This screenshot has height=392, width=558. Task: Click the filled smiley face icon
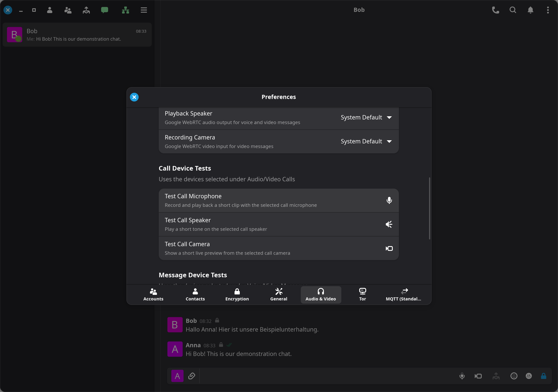coord(529,376)
